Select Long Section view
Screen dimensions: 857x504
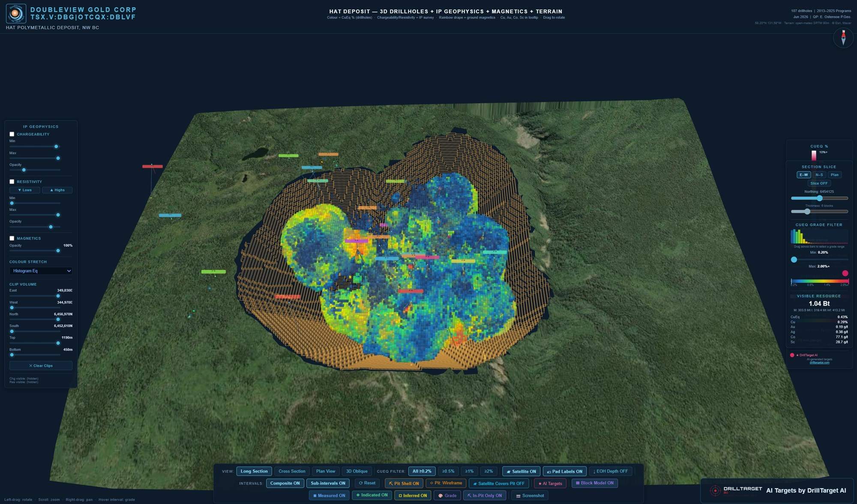(254, 471)
